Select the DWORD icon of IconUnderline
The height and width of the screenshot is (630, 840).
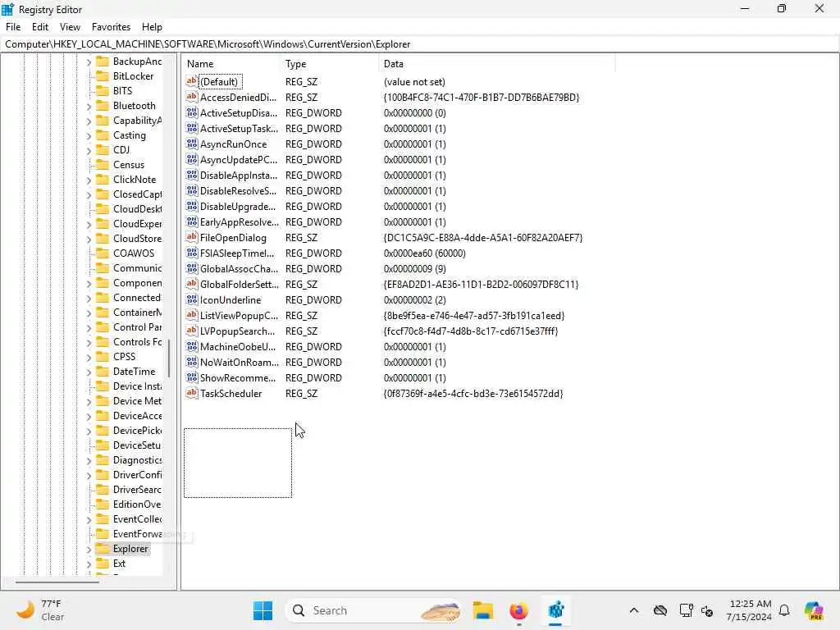point(192,299)
